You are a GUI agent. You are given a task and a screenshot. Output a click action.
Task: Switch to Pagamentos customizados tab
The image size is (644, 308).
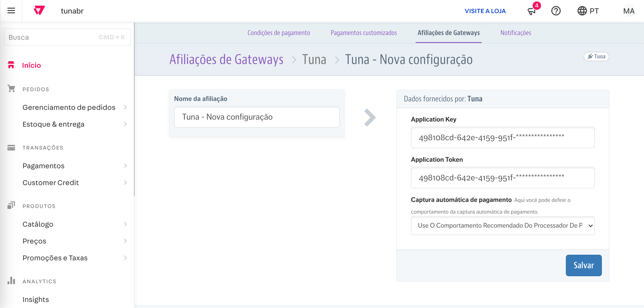(363, 33)
